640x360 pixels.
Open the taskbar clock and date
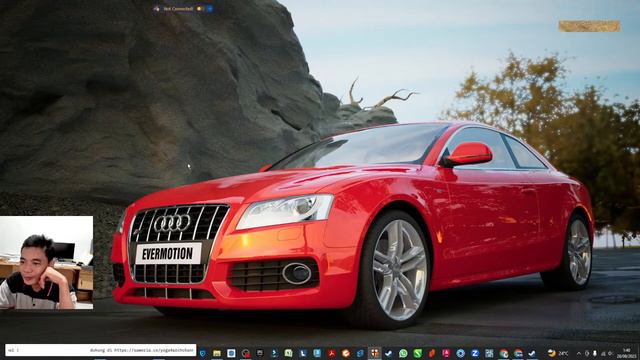pos(627,353)
